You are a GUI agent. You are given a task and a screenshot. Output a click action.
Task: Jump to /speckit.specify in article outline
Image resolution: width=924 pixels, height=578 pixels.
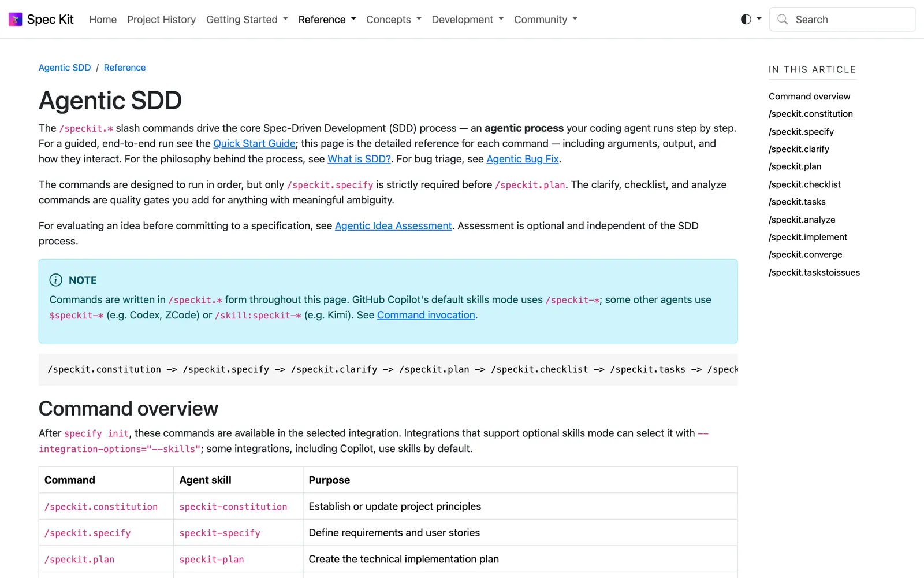coord(802,132)
